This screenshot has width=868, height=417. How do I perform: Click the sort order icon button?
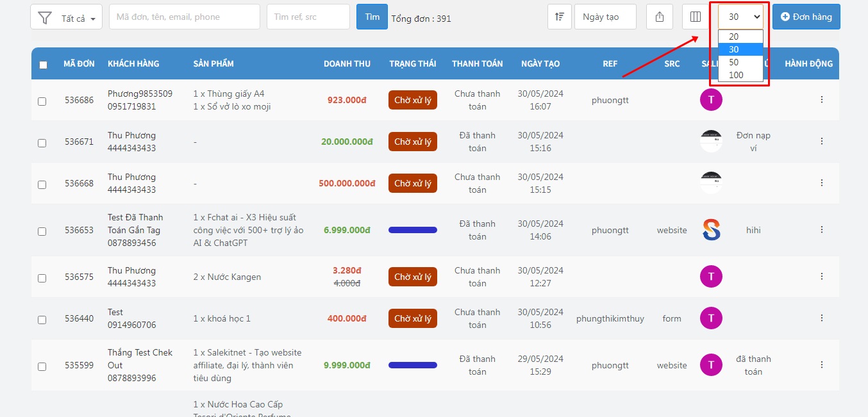point(559,17)
